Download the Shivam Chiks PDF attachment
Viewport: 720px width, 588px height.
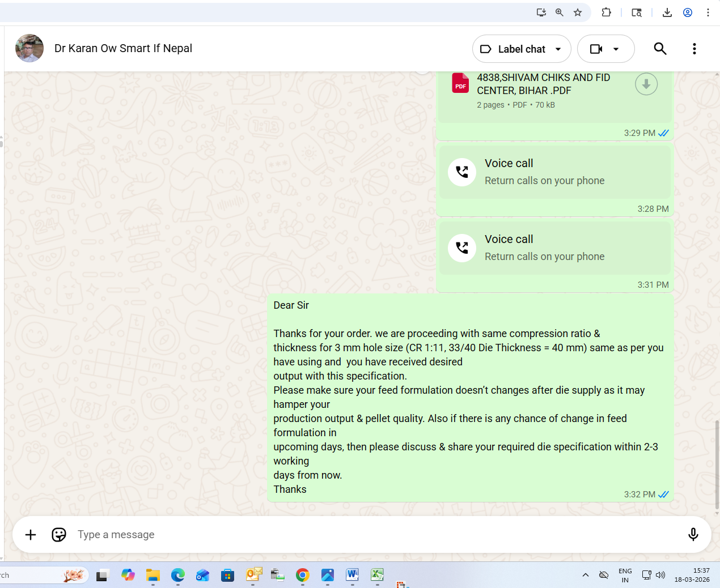pyautogui.click(x=646, y=84)
